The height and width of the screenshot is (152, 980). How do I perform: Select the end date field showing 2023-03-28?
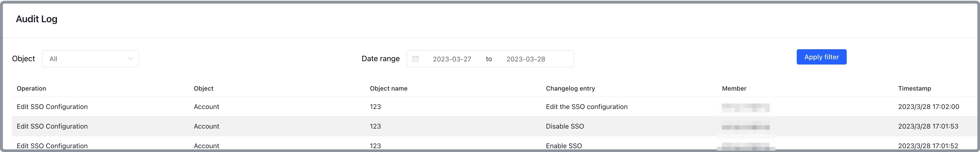click(x=525, y=59)
